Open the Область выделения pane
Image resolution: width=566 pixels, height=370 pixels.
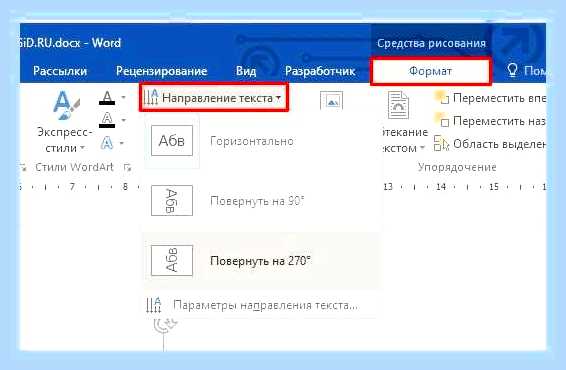tap(491, 144)
